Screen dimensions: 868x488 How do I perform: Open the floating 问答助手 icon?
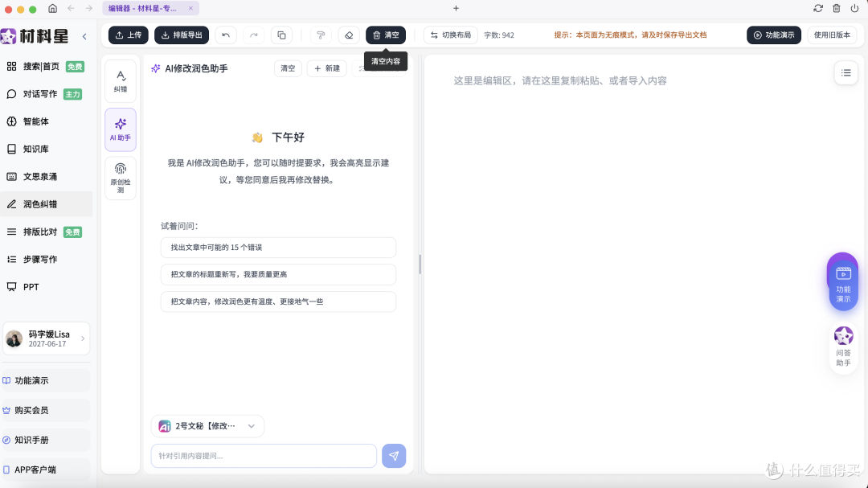point(843,347)
